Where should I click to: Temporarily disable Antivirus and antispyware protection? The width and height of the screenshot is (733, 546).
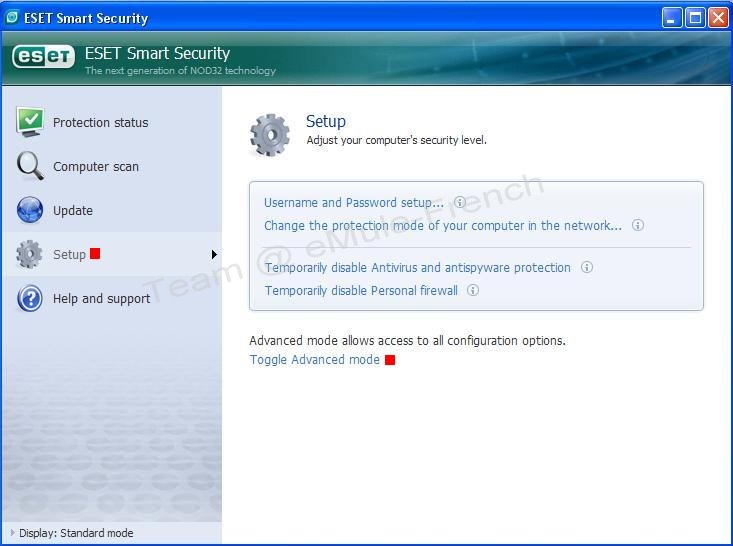tap(418, 267)
